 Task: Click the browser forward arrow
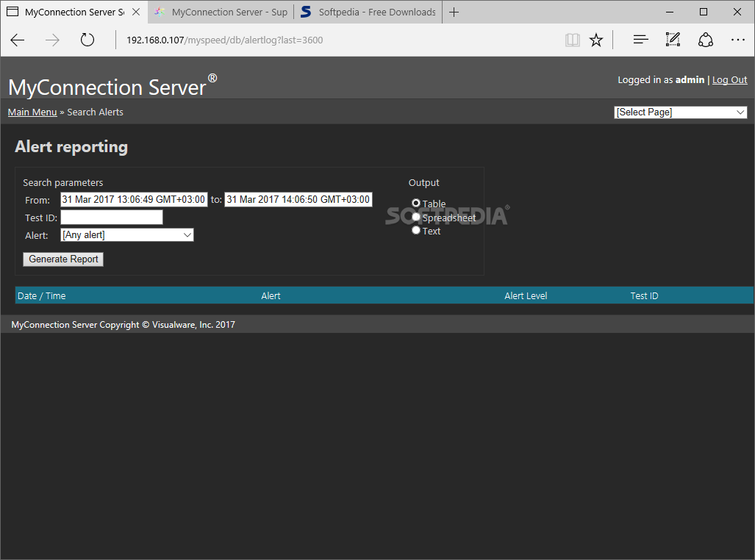(x=52, y=40)
